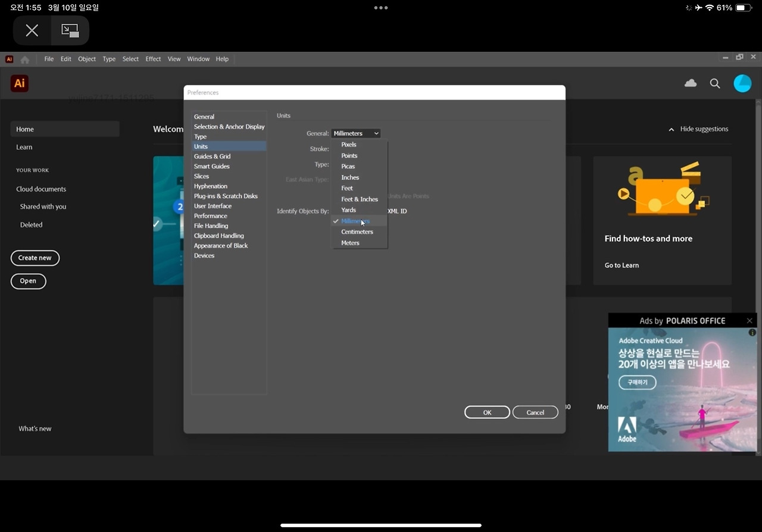Select Performance category
This screenshot has height=532, width=762.
click(229, 216)
